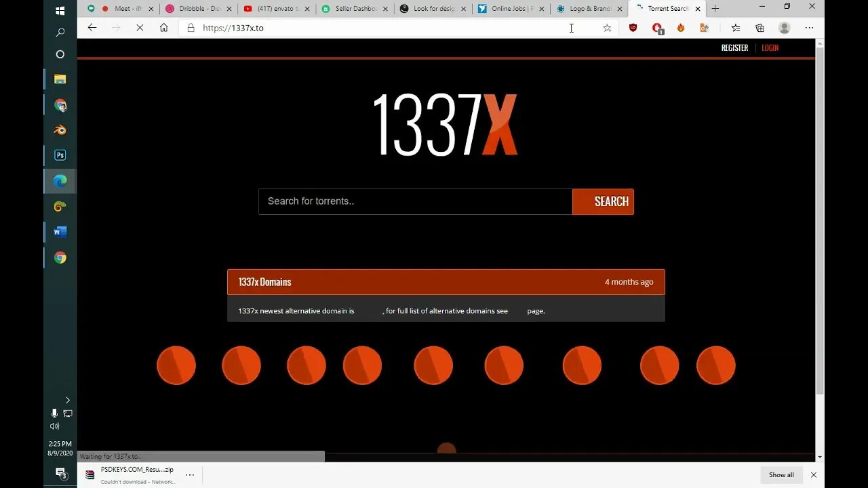Image resolution: width=868 pixels, height=488 pixels.
Task: Open the Favorites list icon
Action: point(736,28)
